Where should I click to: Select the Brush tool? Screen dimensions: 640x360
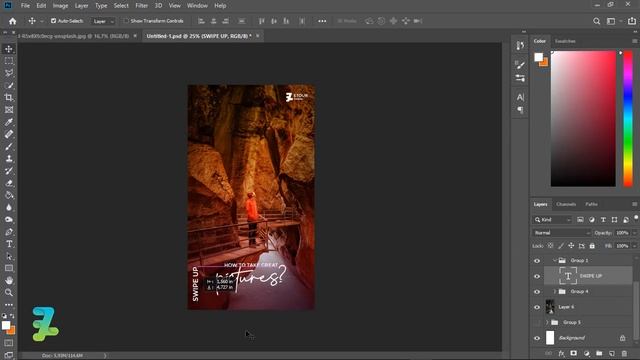point(9,147)
